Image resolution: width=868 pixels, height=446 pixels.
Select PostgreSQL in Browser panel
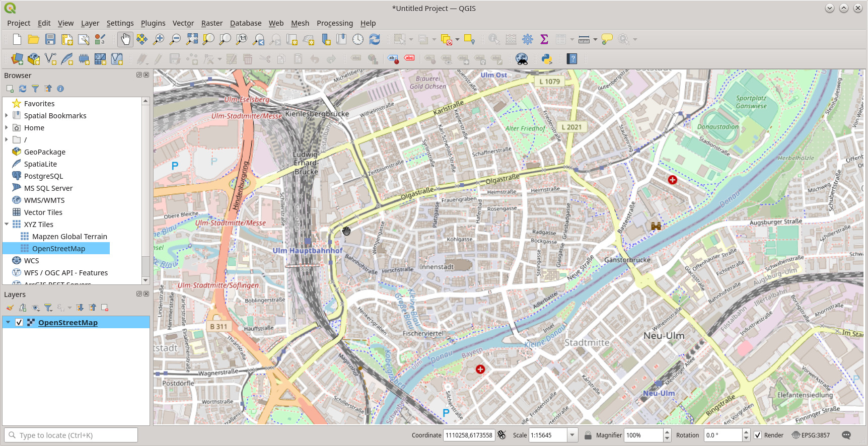pos(43,176)
